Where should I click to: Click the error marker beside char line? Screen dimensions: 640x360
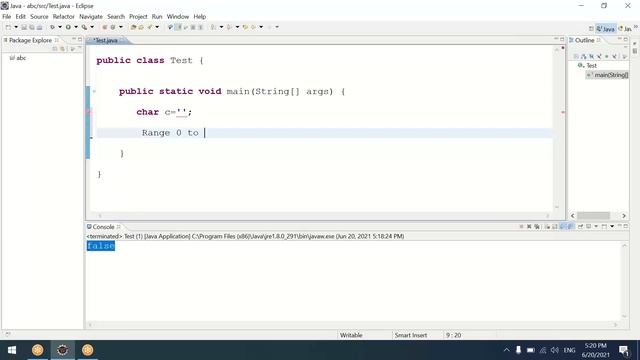pyautogui.click(x=89, y=112)
